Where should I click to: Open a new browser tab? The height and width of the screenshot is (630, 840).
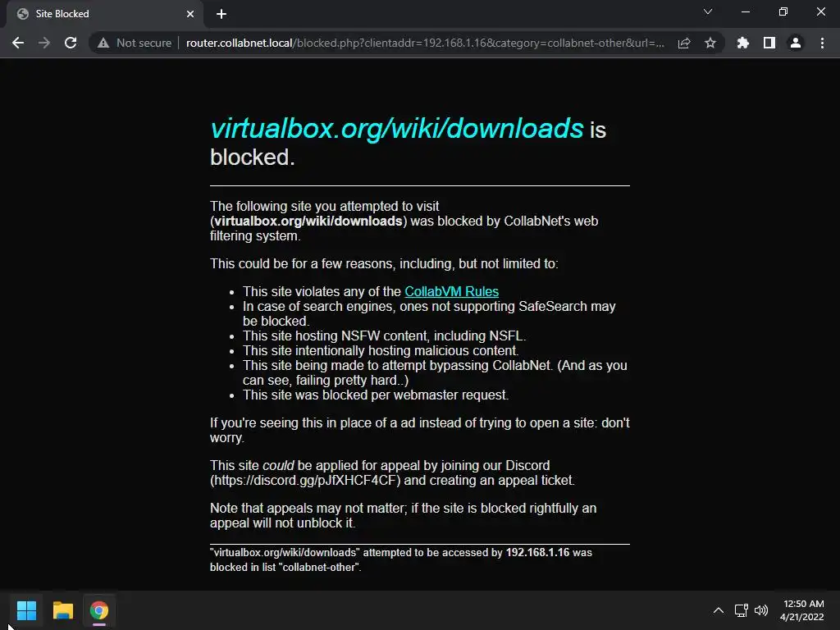click(x=221, y=14)
